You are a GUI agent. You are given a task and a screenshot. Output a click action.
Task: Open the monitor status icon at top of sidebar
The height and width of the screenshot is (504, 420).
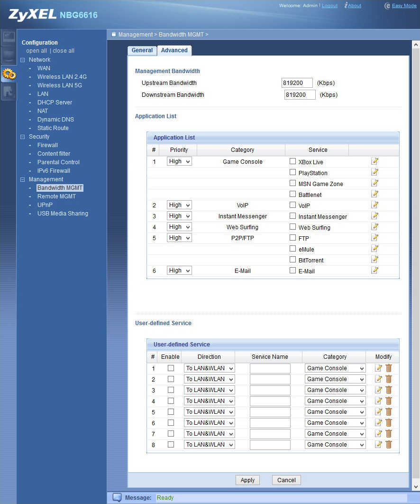(x=9, y=37)
